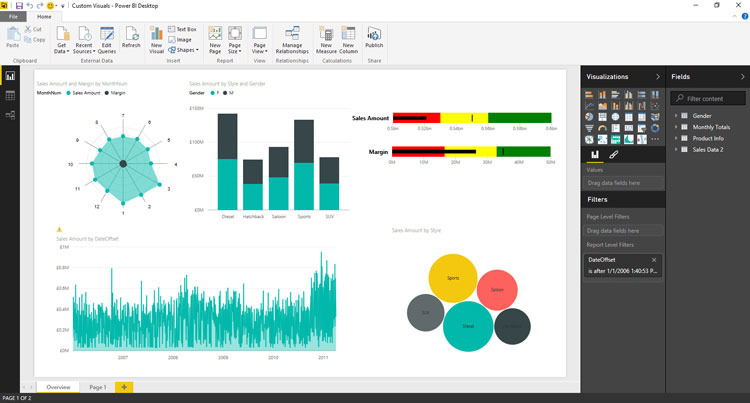Click the Page Level Filters drop well

(x=623, y=230)
